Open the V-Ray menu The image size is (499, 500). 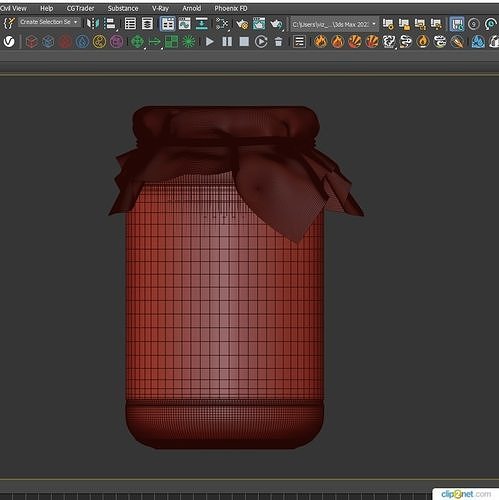click(x=160, y=8)
